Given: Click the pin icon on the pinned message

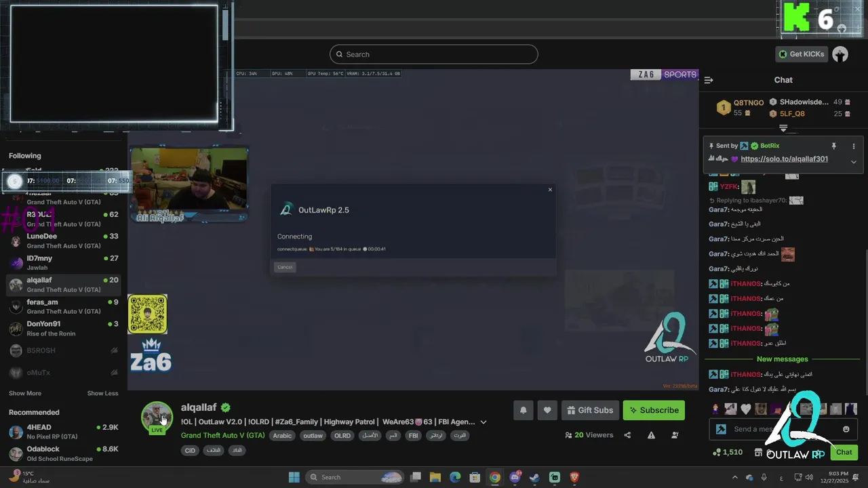Looking at the screenshot, I should (834, 146).
